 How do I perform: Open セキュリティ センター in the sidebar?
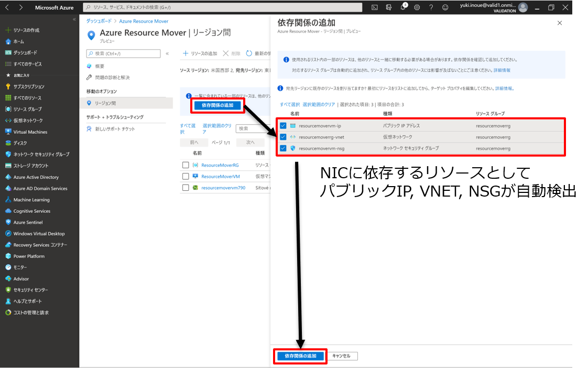pyautogui.click(x=27, y=290)
